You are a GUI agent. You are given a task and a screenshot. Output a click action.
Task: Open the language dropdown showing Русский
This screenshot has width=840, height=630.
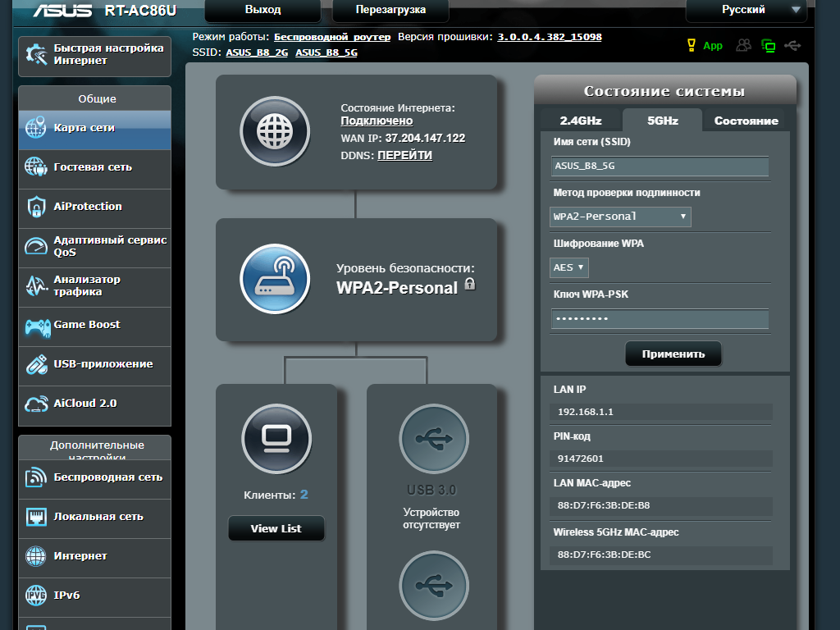[746, 10]
